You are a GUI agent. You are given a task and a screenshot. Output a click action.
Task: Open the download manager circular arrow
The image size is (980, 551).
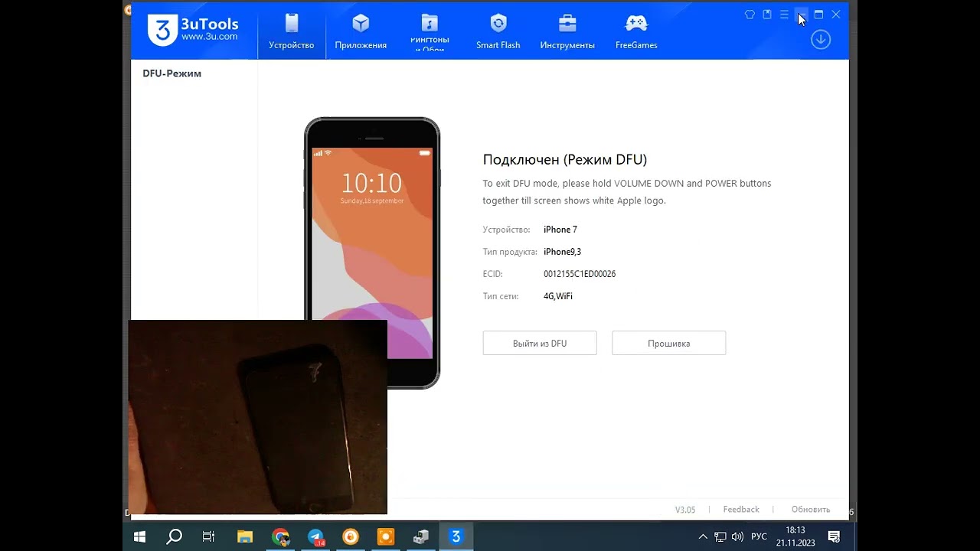click(x=820, y=39)
